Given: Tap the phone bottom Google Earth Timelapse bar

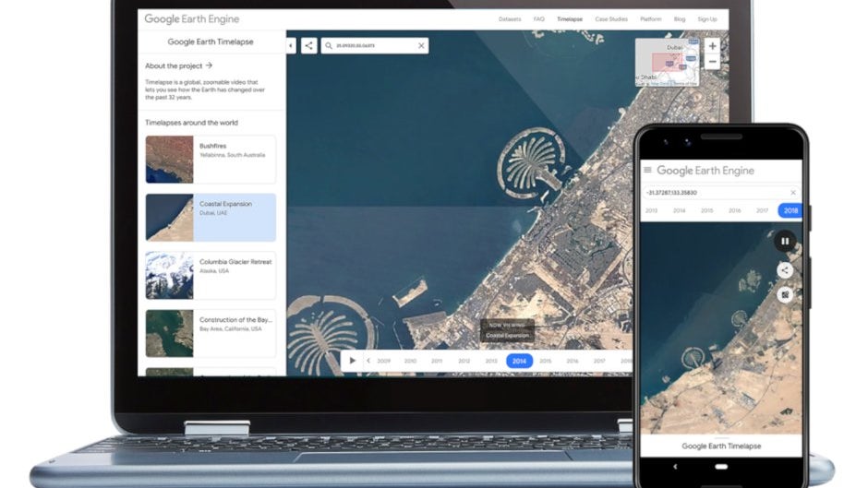Looking at the screenshot, I should [721, 446].
